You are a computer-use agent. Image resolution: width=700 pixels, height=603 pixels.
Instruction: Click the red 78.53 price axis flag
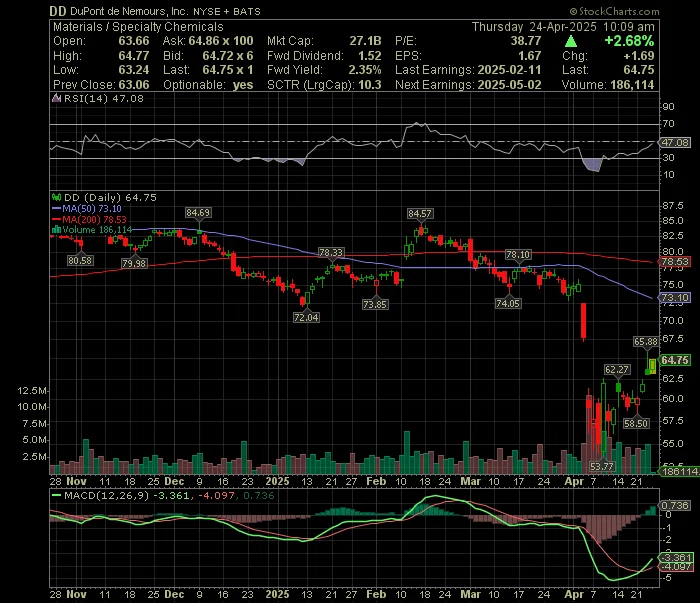tap(675, 262)
